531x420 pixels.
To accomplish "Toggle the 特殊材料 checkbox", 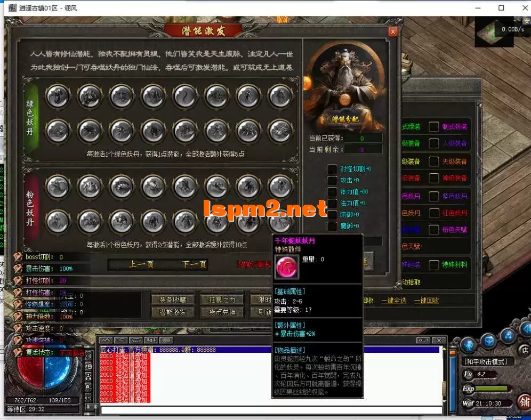I will click(x=434, y=265).
